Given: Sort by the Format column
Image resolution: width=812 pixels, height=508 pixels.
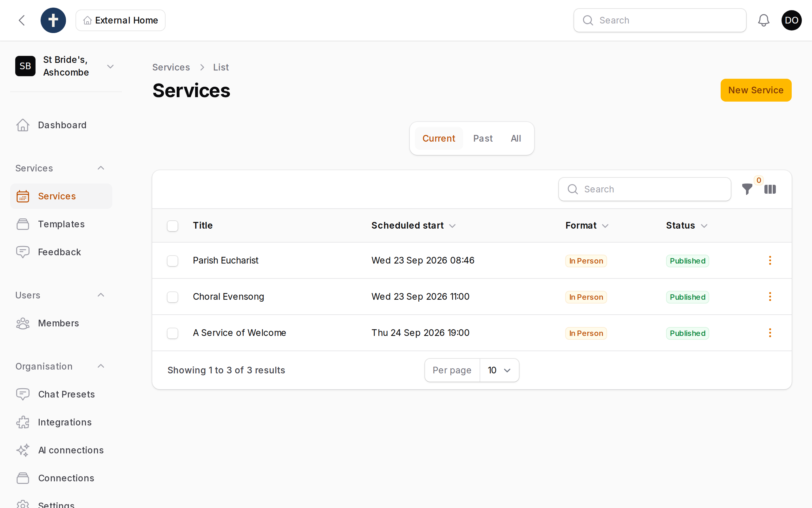Looking at the screenshot, I should click(x=587, y=225).
